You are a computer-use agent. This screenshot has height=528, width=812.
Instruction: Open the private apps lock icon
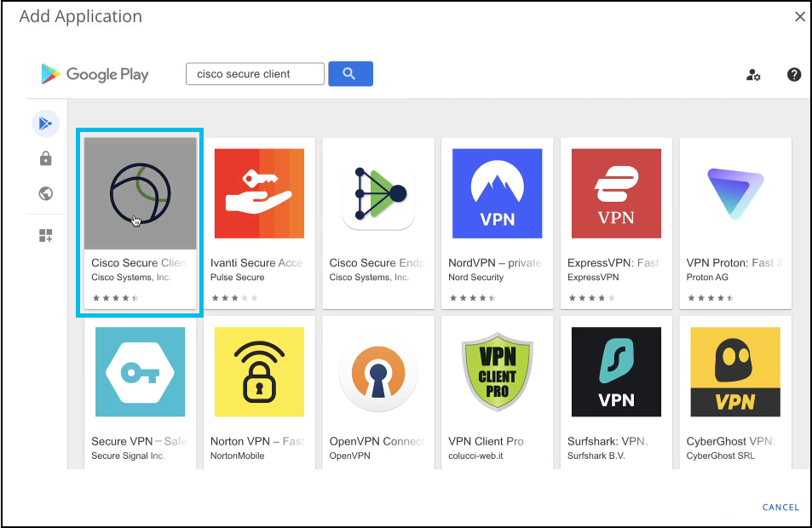tap(45, 158)
